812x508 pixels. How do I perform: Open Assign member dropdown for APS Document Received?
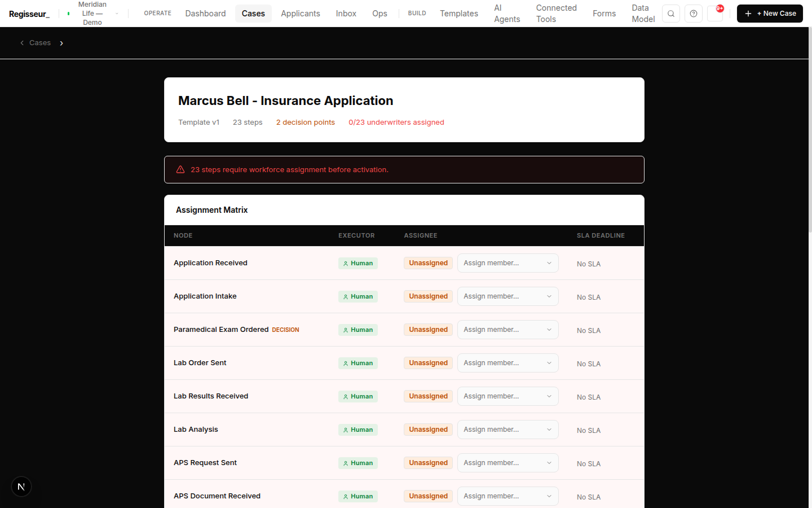pos(507,496)
